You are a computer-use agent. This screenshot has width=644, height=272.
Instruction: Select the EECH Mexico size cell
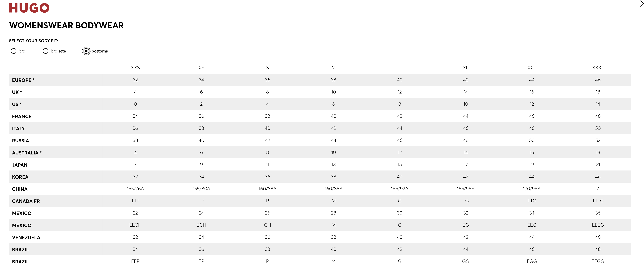(135, 225)
